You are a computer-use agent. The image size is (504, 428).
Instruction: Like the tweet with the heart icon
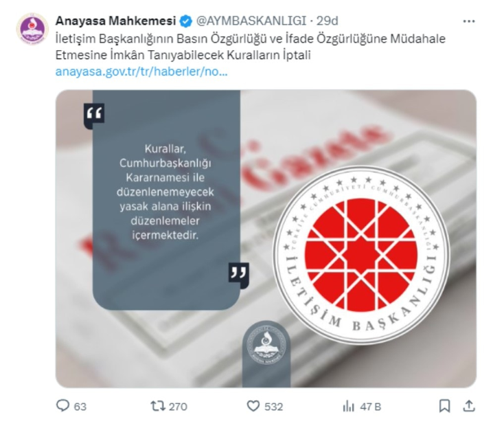[x=253, y=406]
